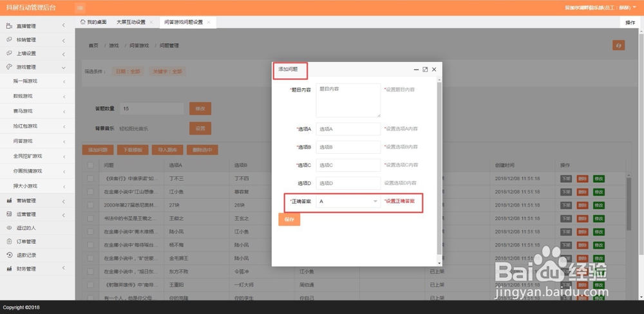Image resolution: width=644 pixels, height=314 pixels.
Task: Click the 选项A input field
Action: [x=348, y=129]
